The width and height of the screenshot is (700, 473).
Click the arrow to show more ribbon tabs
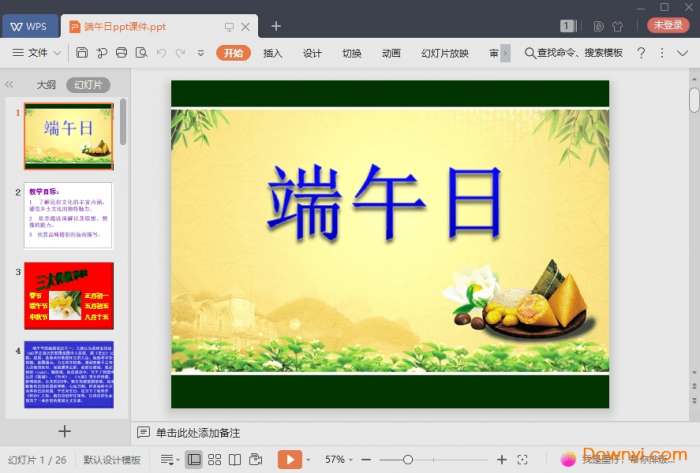coord(505,53)
